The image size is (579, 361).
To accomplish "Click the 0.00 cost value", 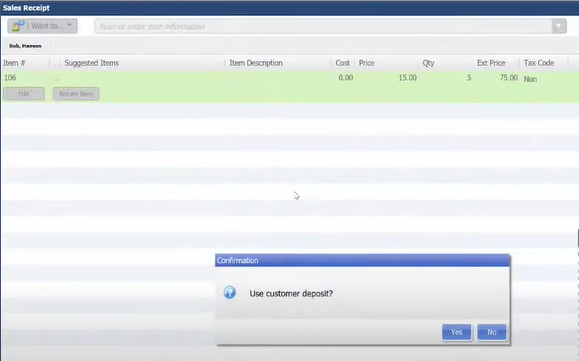I will 346,78.
